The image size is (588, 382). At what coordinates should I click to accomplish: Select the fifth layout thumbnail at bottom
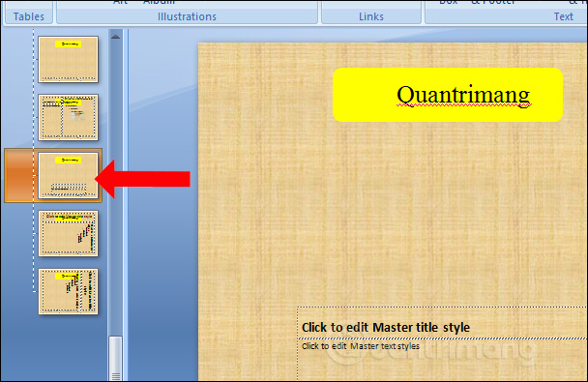click(x=69, y=292)
